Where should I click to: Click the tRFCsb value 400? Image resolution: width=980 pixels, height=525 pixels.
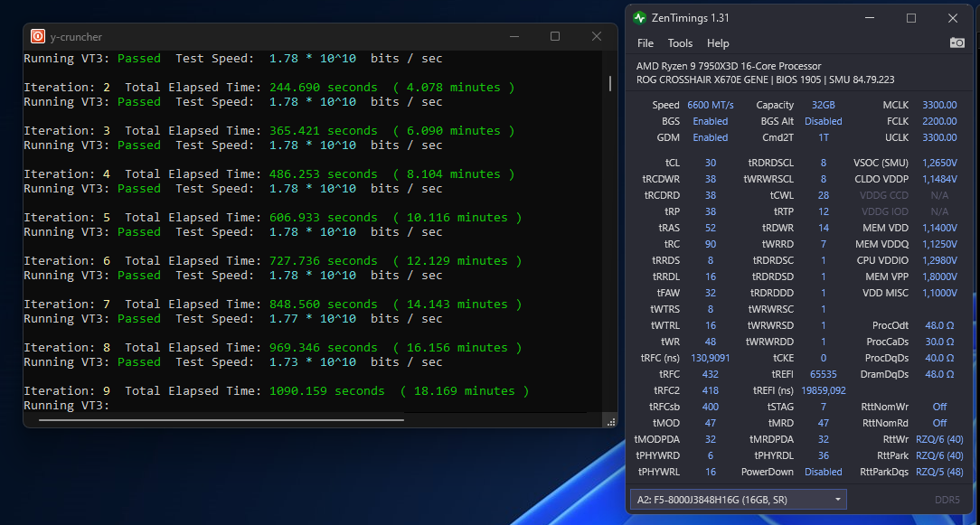tap(711, 407)
